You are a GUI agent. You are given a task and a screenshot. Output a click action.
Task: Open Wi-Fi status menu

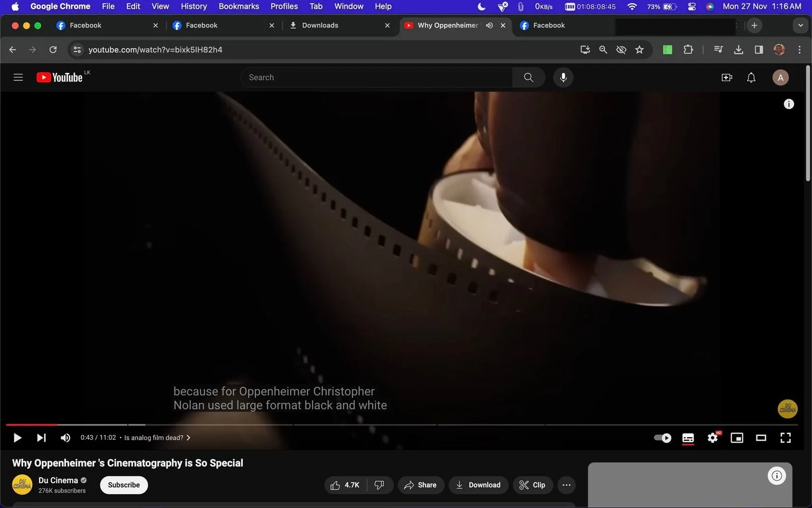click(632, 6)
